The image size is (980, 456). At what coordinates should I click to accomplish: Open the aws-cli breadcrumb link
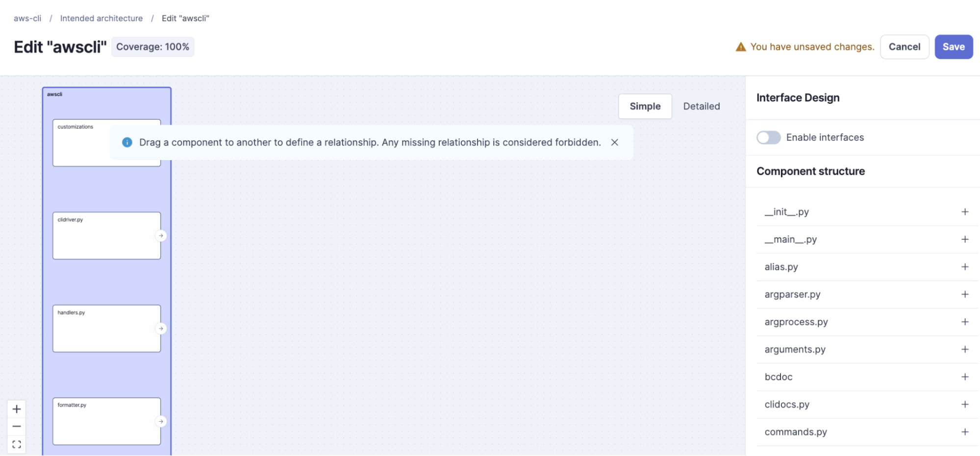pos(27,18)
